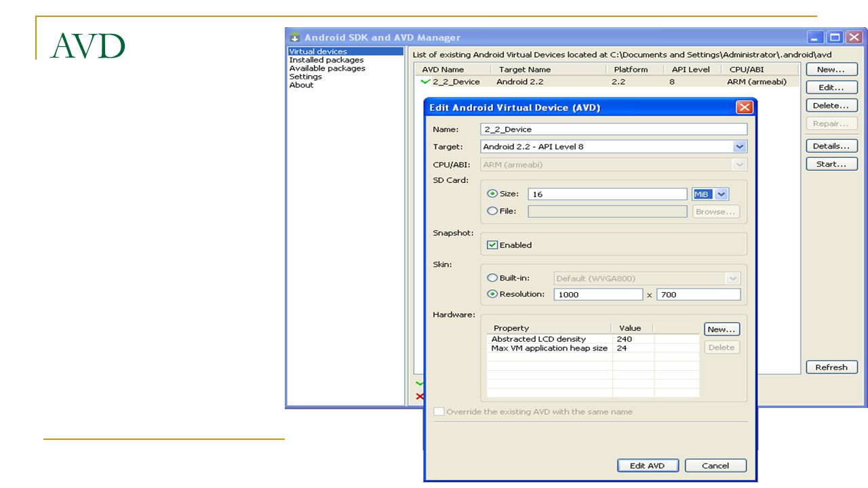Click the Start... button

pyautogui.click(x=831, y=164)
